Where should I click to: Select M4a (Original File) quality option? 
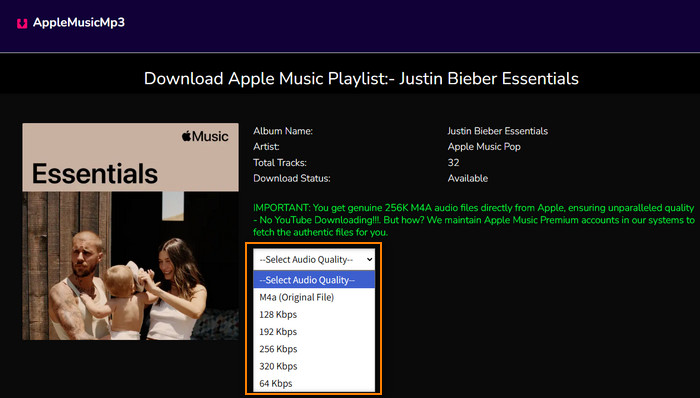314,297
